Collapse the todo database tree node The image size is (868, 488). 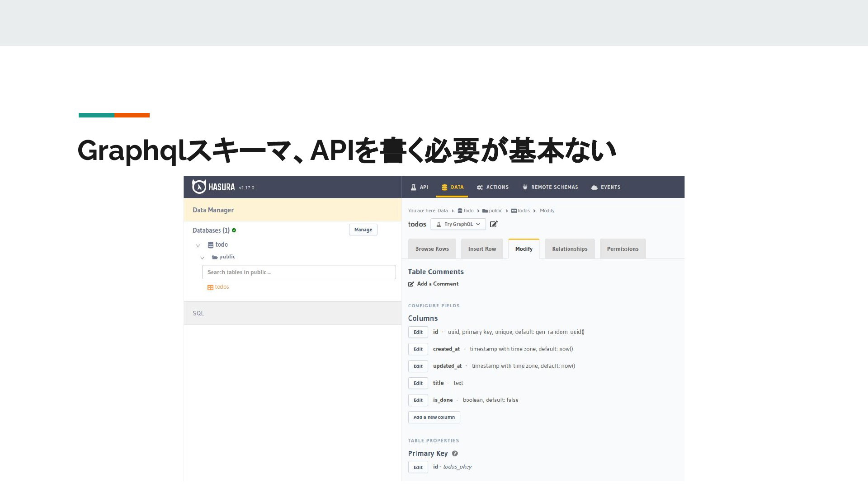tap(198, 245)
